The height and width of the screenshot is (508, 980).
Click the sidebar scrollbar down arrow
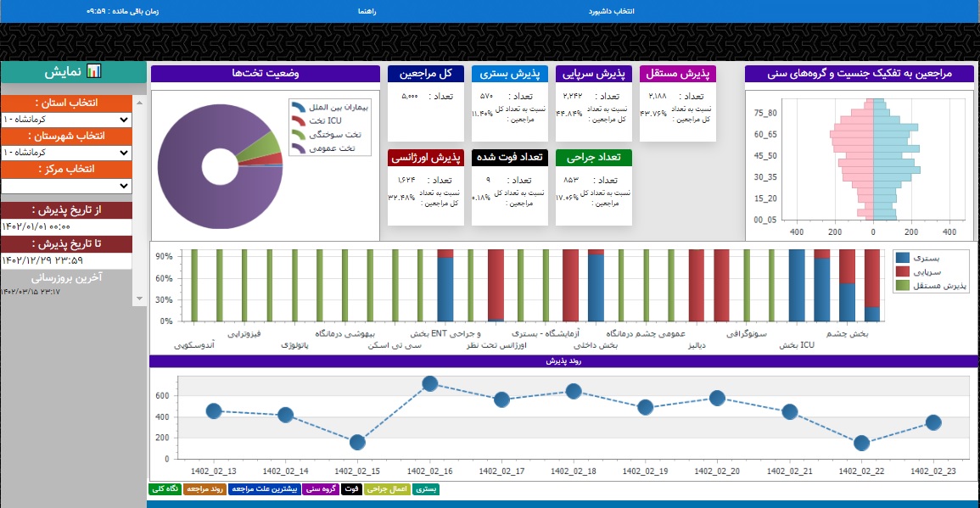click(x=140, y=299)
